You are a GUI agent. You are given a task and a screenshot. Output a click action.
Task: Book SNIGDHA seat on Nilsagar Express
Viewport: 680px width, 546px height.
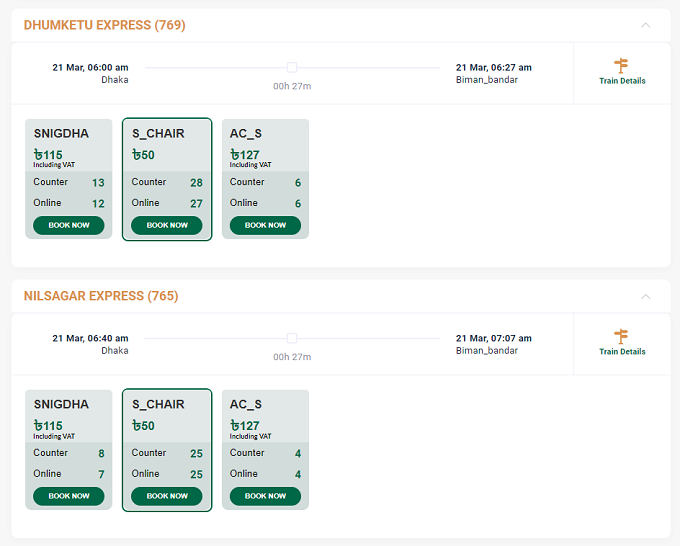pyautogui.click(x=69, y=496)
